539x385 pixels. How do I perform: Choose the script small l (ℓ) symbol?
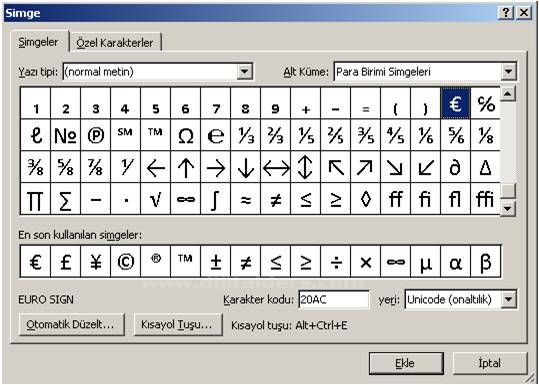tap(35, 135)
